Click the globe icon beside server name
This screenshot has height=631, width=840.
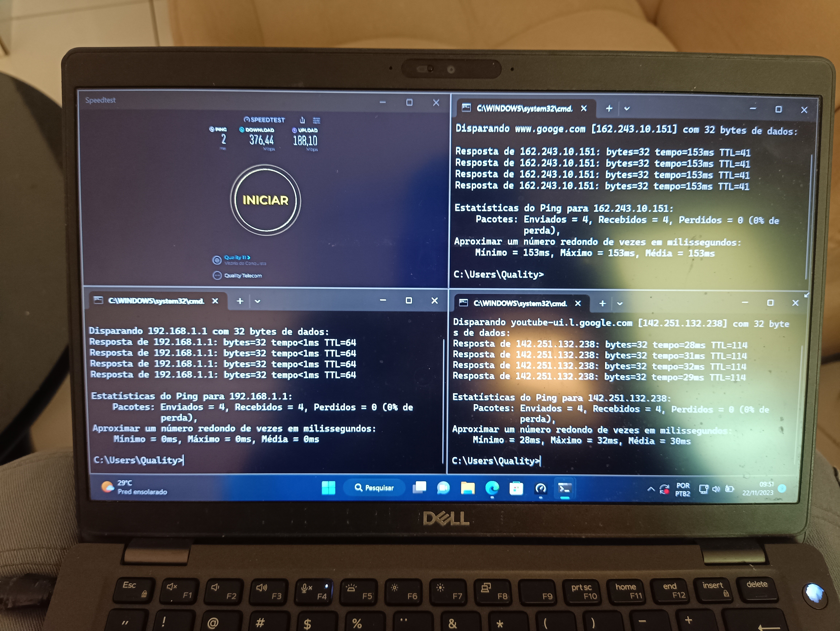pyautogui.click(x=217, y=260)
